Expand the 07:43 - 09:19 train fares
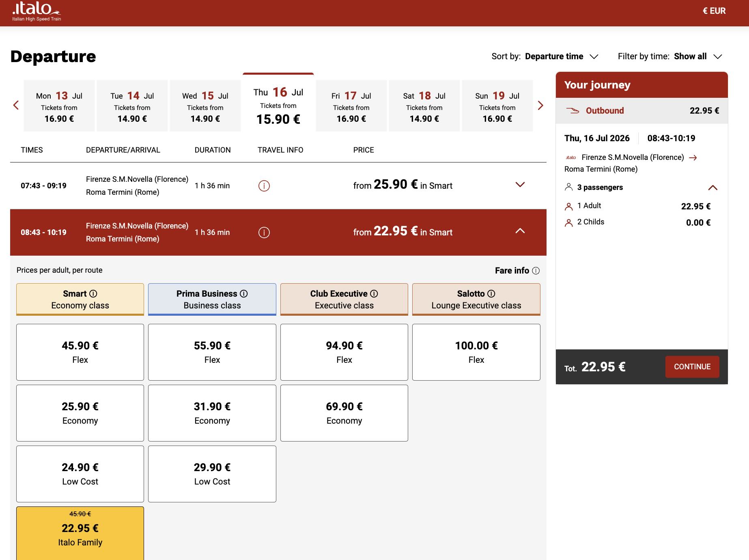Screen dimensions: 749x560 coord(520,185)
